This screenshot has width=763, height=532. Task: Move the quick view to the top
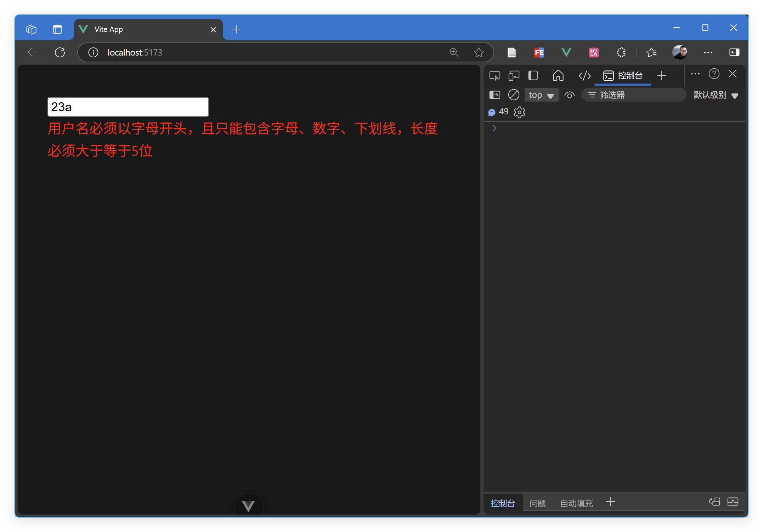[714, 502]
